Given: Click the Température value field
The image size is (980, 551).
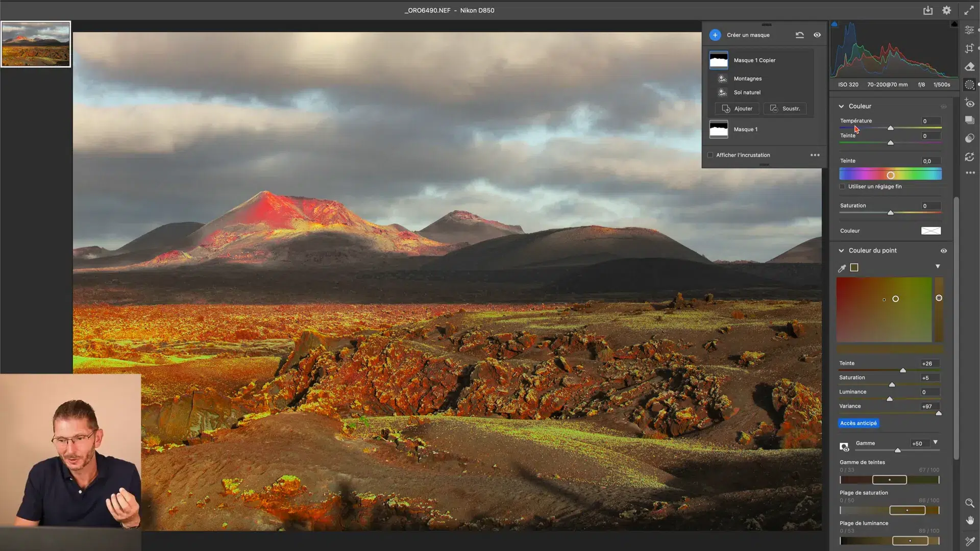Looking at the screenshot, I should click(x=930, y=121).
